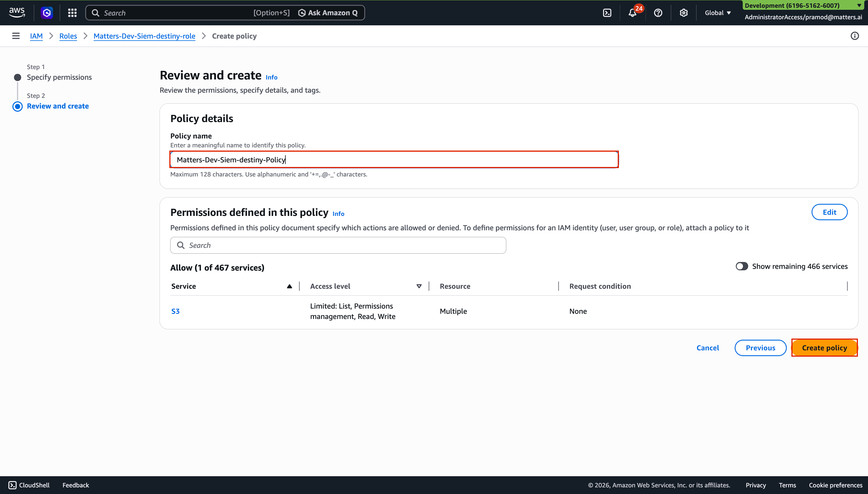Toggle Show remaining 466 services switch
The image size is (868, 494).
[742, 266]
